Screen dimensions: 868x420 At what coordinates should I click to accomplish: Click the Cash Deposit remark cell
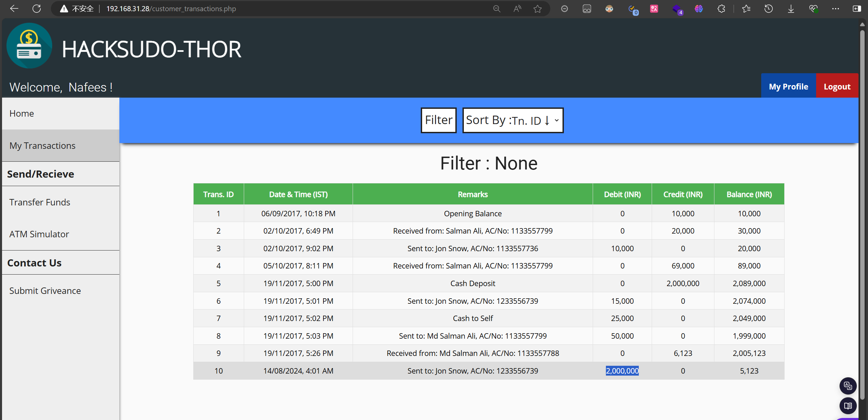tap(473, 283)
